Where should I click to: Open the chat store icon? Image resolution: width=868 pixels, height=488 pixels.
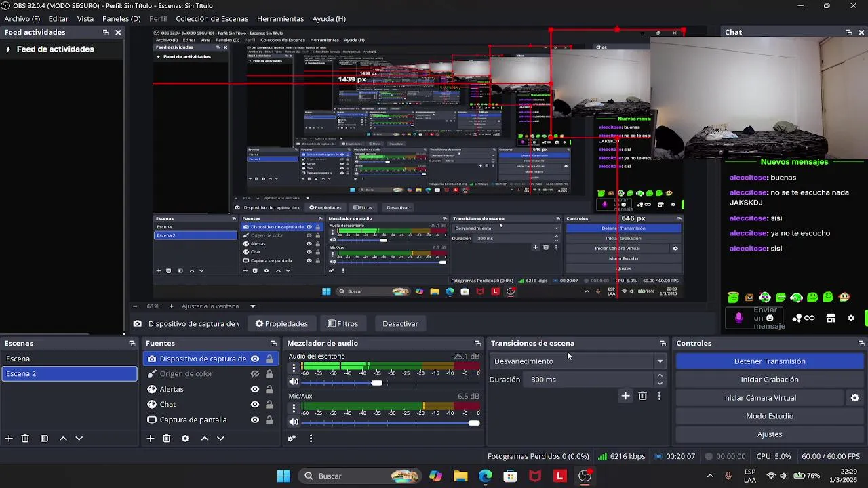tap(831, 318)
